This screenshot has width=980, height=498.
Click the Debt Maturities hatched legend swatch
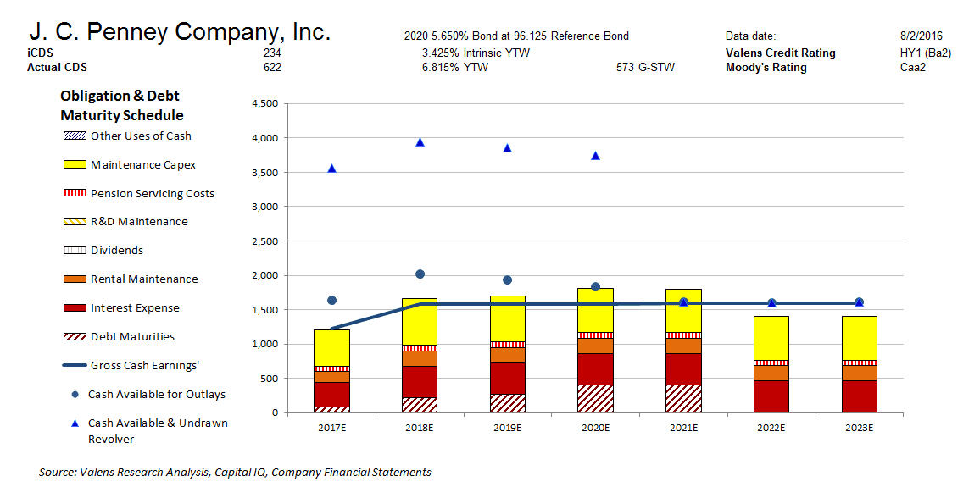75,336
